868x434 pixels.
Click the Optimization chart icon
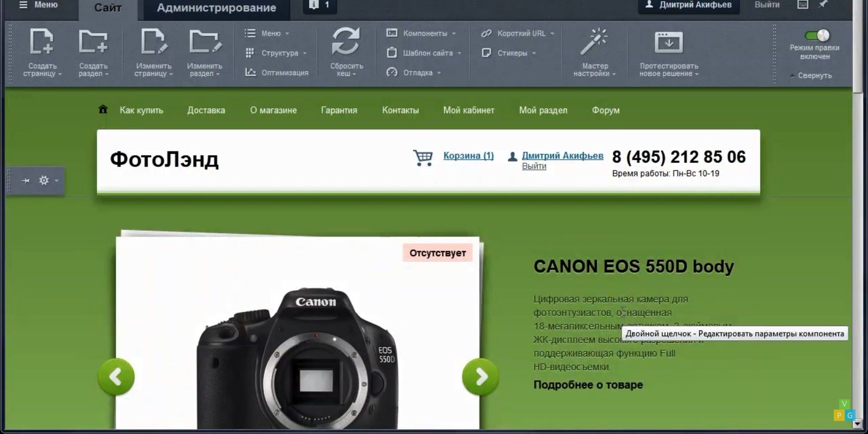coord(250,72)
